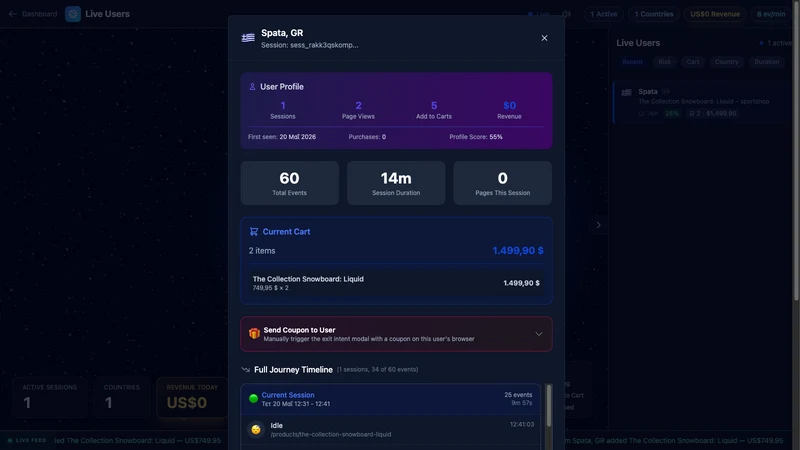This screenshot has width=800, height=450.
Task: Click the $0 Revenue profile stat
Action: pyautogui.click(x=509, y=110)
